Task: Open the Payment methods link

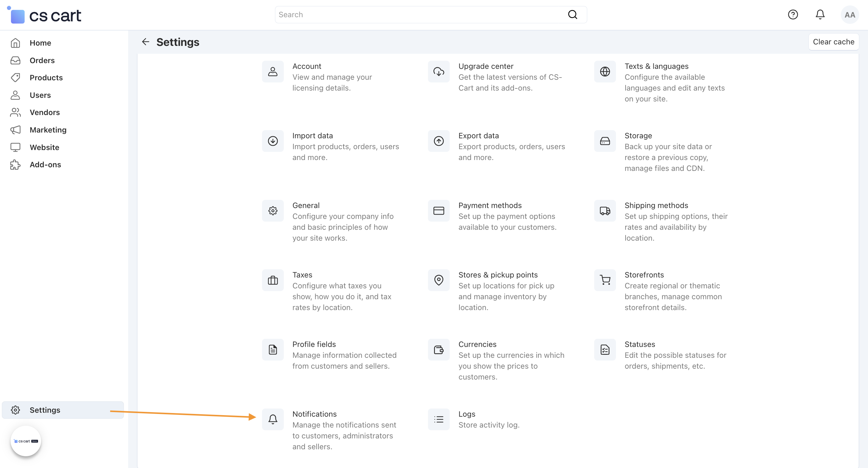Action: click(490, 205)
